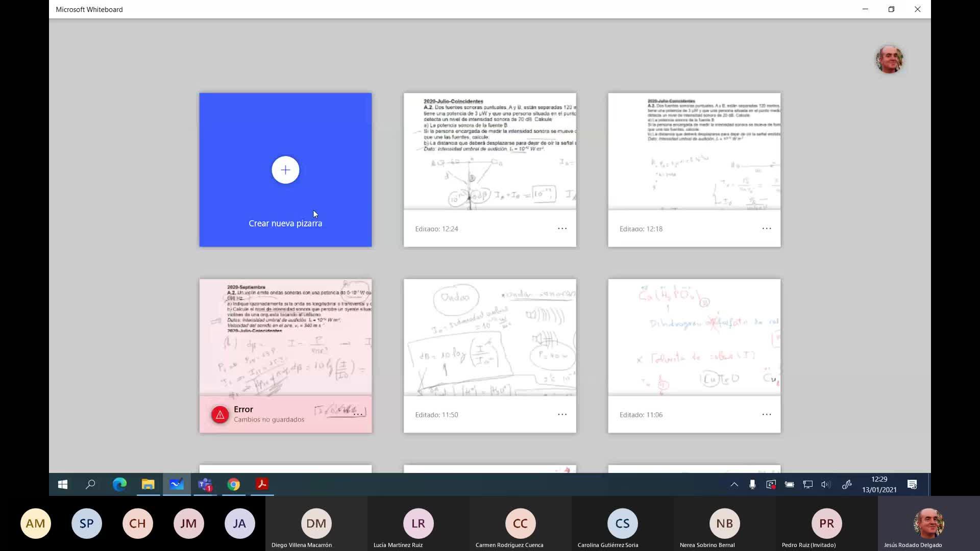Open options for board edited 12:18
The image size is (980, 551).
click(x=766, y=229)
